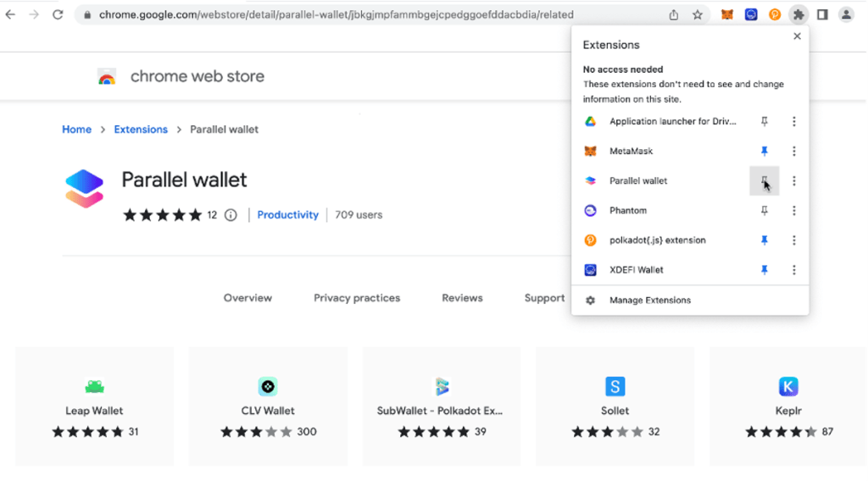Open the Keplr card
The image size is (868, 481).
788,406
